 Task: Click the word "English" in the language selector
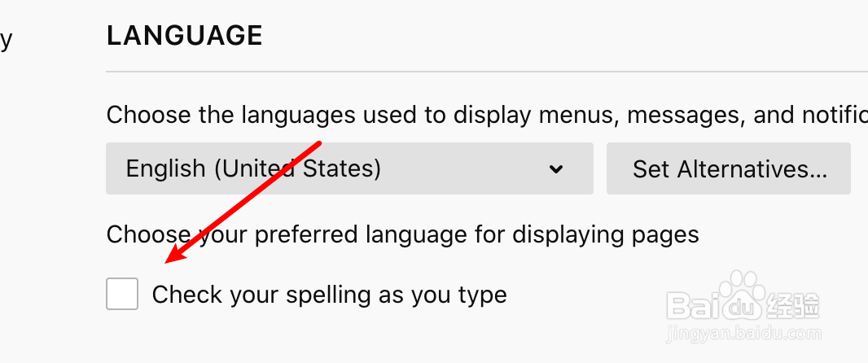click(164, 169)
